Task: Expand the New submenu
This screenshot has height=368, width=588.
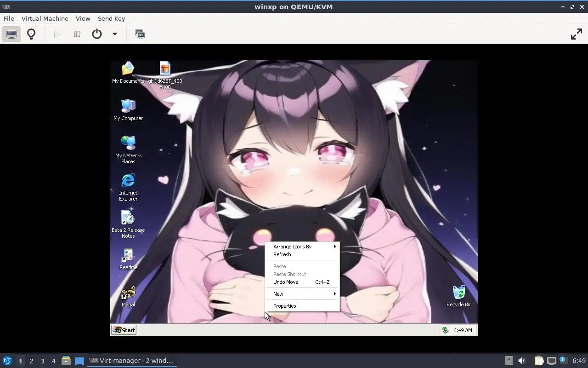Action: click(302, 294)
